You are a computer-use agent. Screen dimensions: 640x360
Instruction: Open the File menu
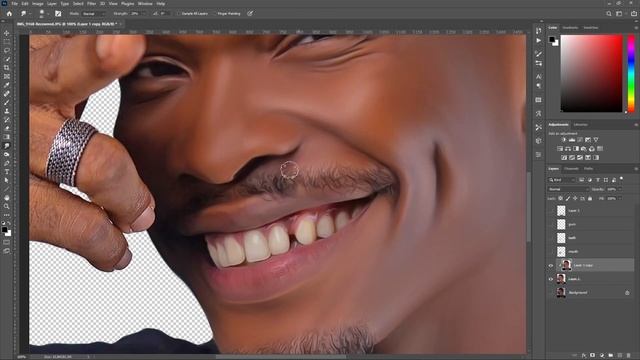coord(15,3)
